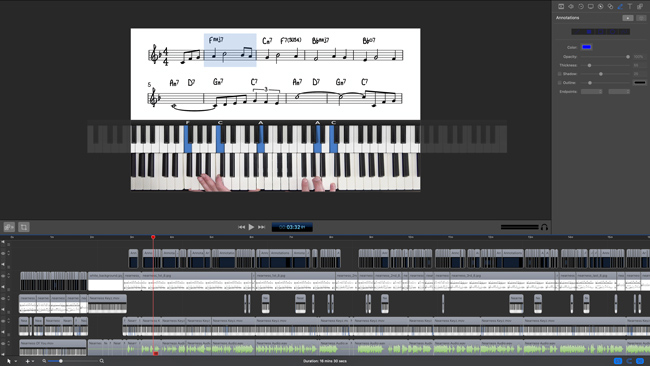Hide the top annotations track with eye icon
The height and width of the screenshot is (366, 650).
[3, 253]
